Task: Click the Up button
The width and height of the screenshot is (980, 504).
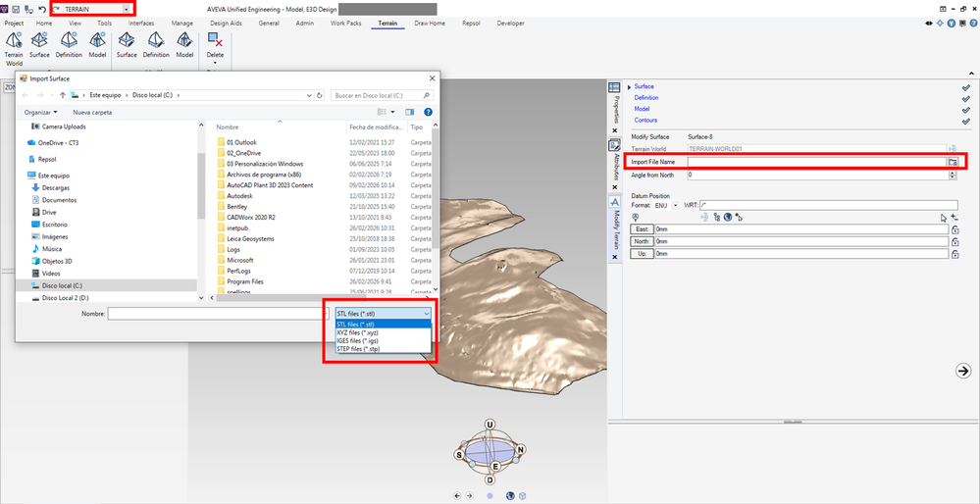Action: point(642,254)
